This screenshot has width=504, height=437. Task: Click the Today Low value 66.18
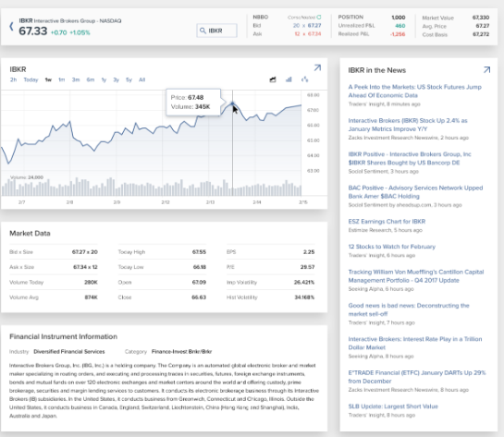coord(199,267)
